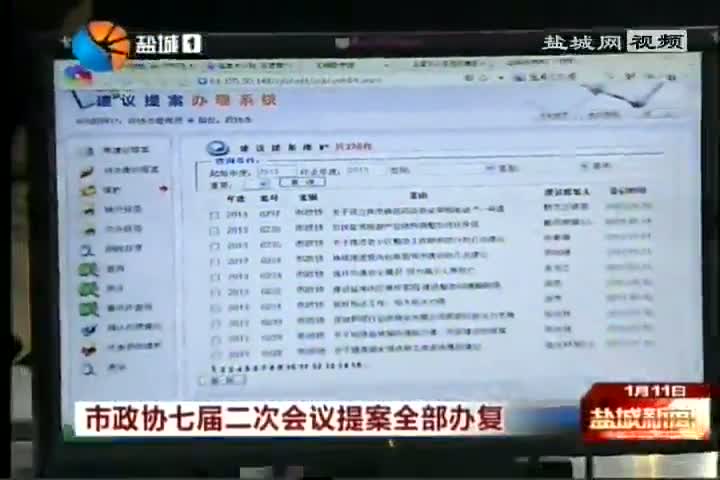This screenshot has height=480, width=720.
Task: Click the red arrow beside the yellow folder item
Action: (163, 189)
